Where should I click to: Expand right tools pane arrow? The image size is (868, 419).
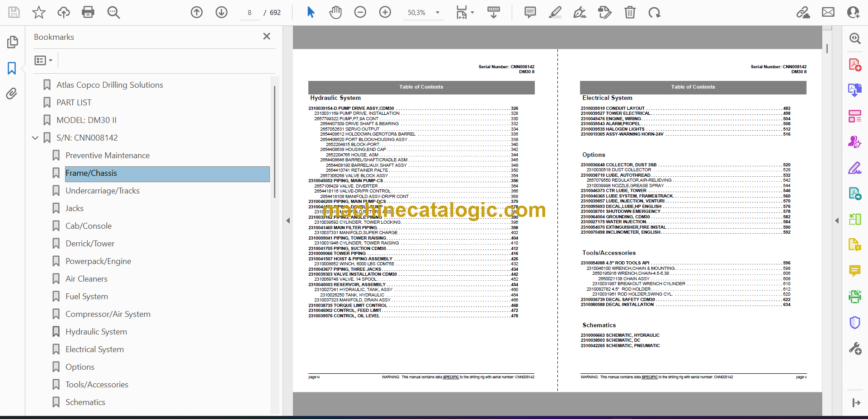(837, 221)
